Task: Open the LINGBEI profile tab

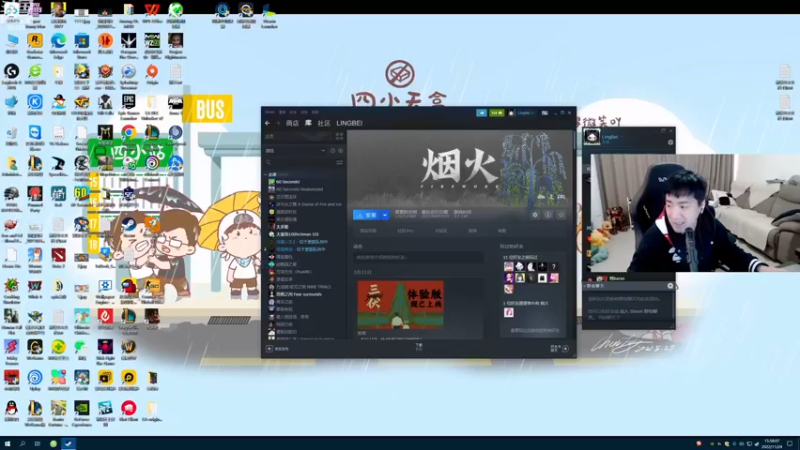Action: [349, 123]
